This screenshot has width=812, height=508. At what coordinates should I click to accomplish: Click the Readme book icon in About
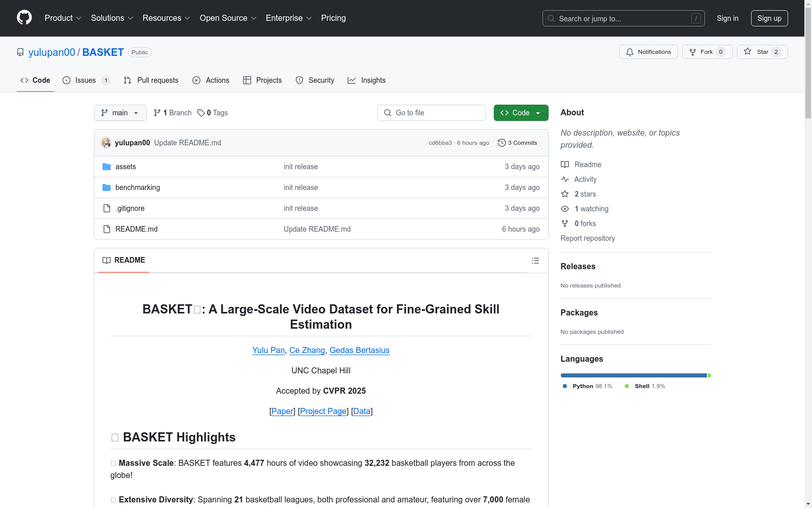[565, 165]
